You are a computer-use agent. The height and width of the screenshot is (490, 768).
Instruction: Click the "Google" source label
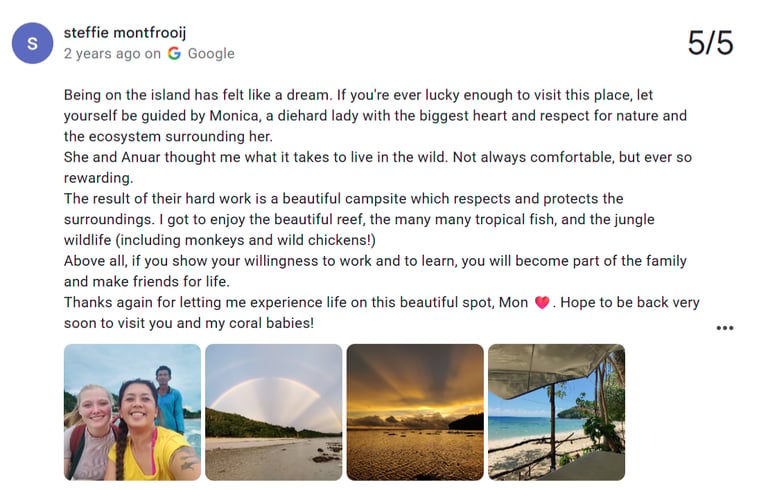pos(211,53)
